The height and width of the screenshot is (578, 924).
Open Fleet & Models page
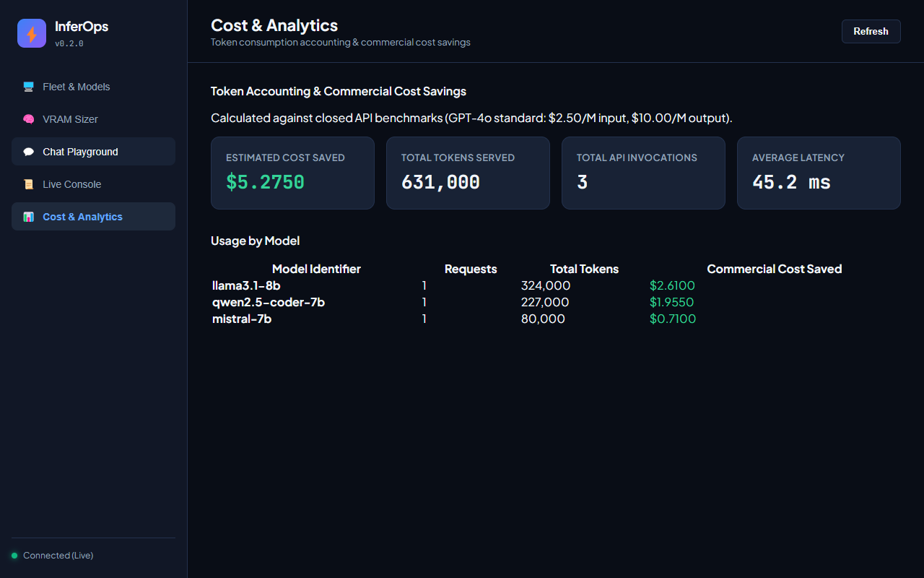coord(93,87)
